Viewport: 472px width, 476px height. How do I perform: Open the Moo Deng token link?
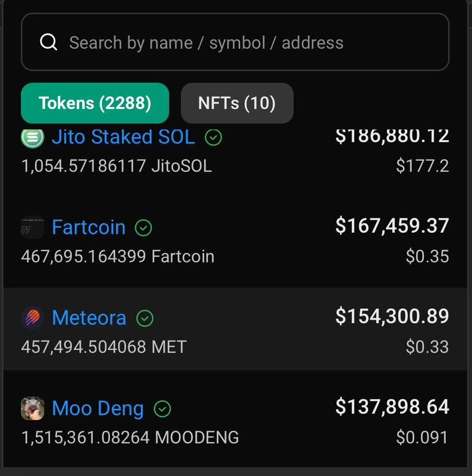coord(98,409)
